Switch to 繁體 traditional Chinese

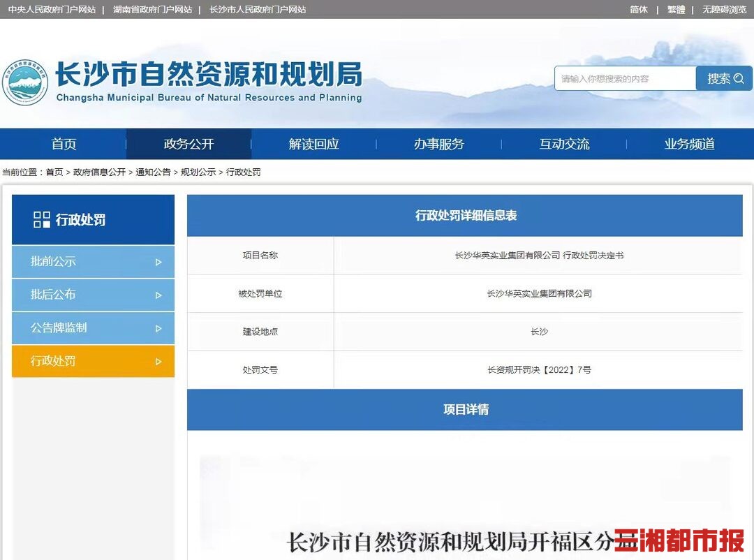click(676, 10)
